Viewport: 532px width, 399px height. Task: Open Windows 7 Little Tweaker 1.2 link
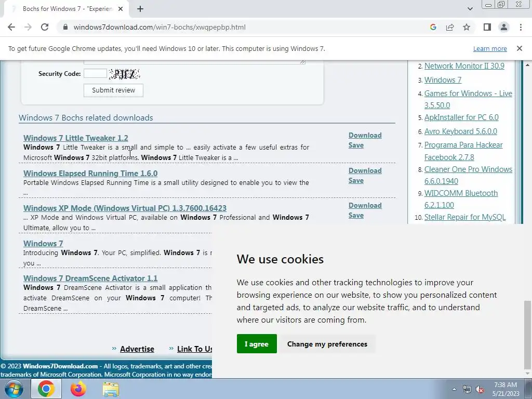(x=76, y=138)
